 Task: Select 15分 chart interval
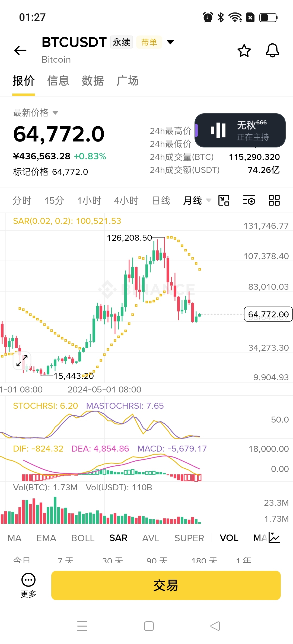[54, 201]
